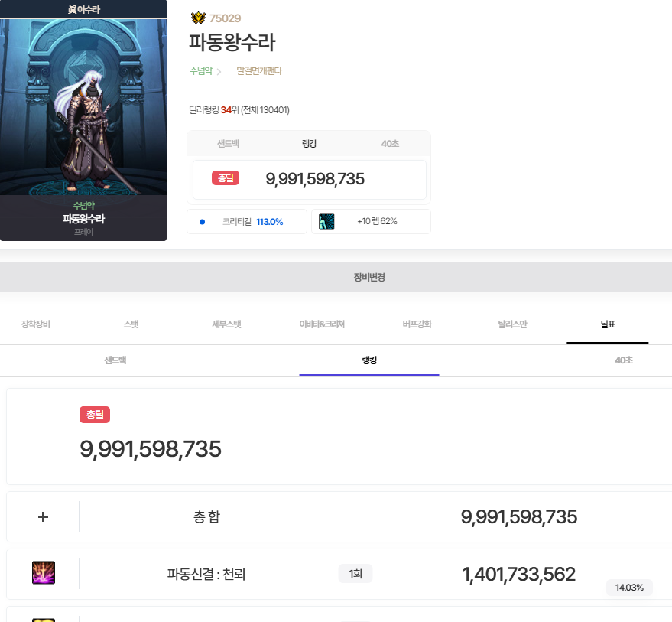Viewport: 672px width, 622px height.
Task: Switch to the 장착장비 tab
Action: (x=36, y=324)
